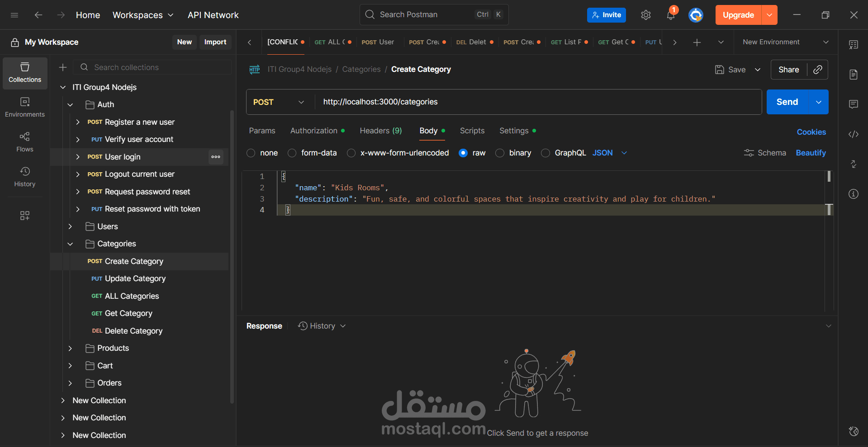Viewport: 868px width, 447px height.
Task: Select x-www-form-urlencoded body radio
Action: click(351, 153)
